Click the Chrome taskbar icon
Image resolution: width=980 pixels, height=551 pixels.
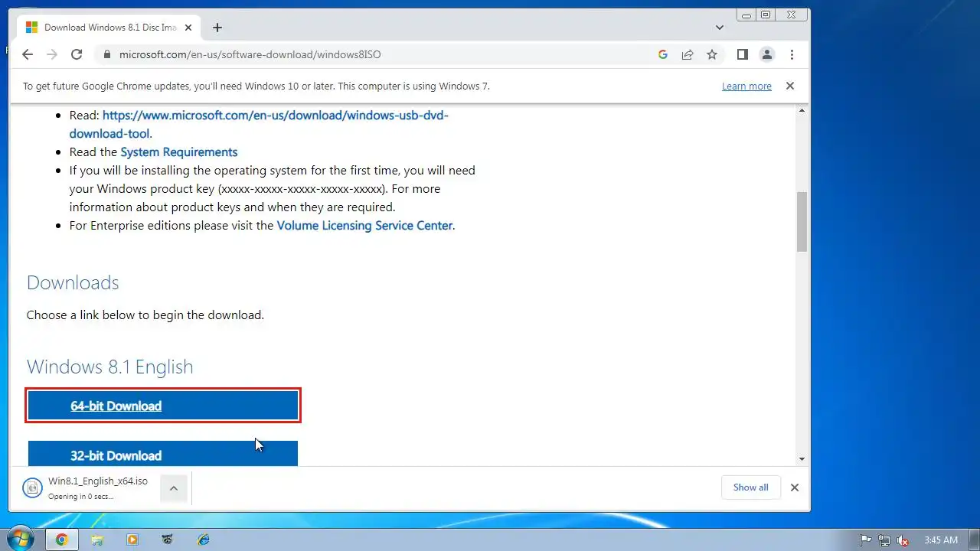click(62, 540)
